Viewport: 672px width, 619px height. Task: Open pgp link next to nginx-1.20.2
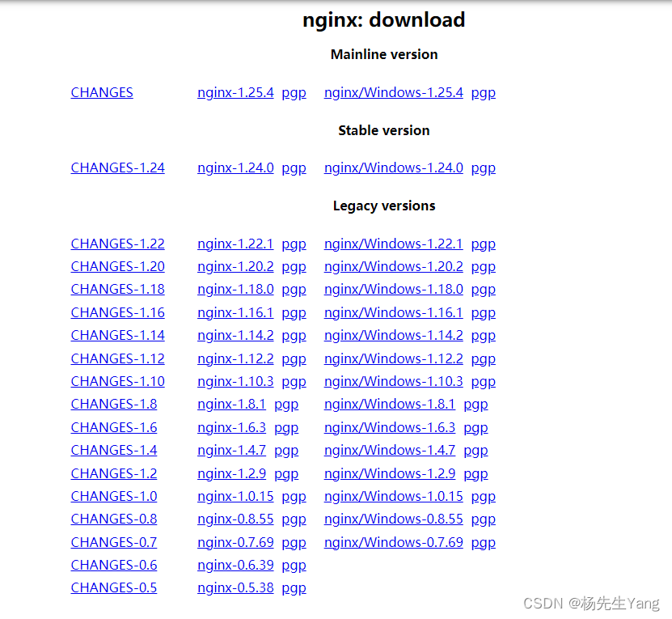pos(294,268)
